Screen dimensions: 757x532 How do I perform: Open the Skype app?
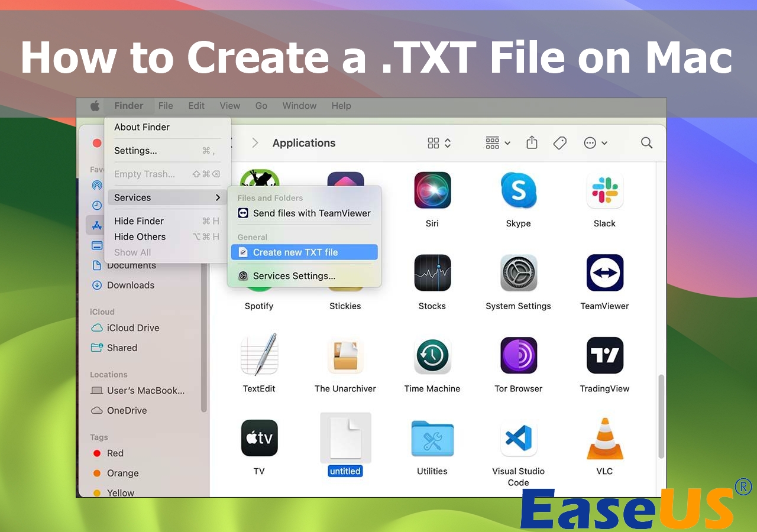[x=518, y=190]
